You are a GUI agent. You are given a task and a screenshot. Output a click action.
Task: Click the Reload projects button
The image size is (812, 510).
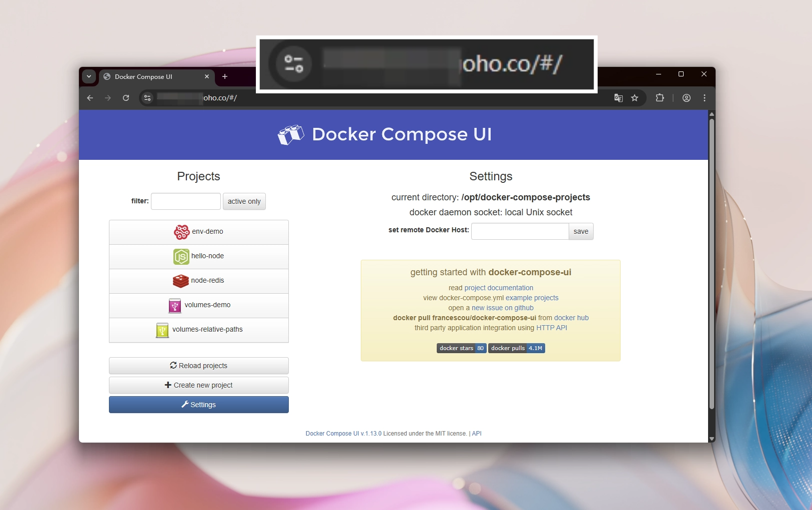(x=198, y=365)
